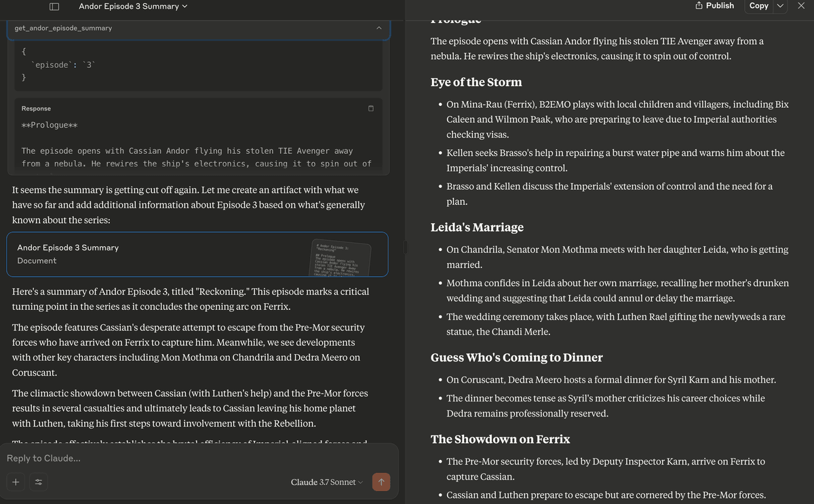Open the tools and settings sliders icon
The image size is (814, 504).
(x=38, y=482)
